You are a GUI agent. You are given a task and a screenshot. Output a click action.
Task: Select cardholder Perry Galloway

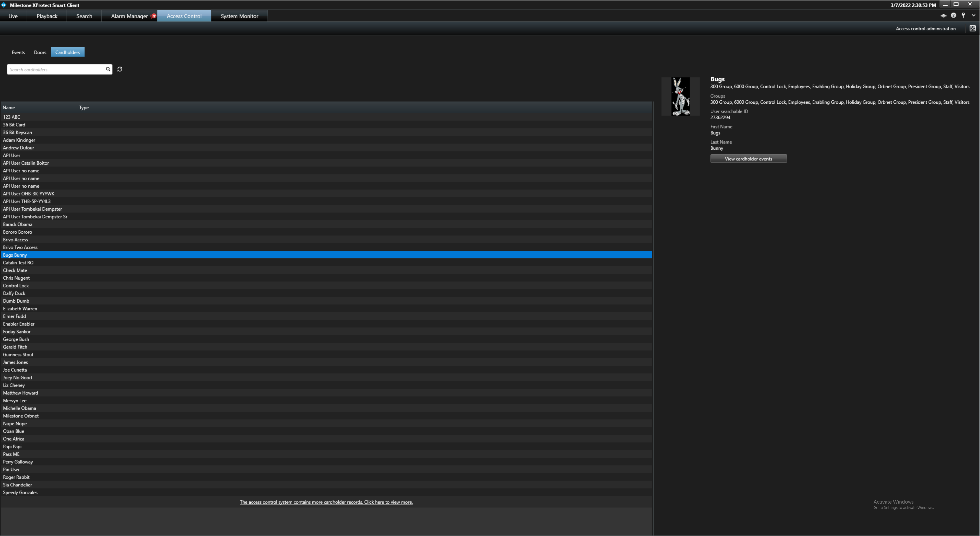coord(326,462)
